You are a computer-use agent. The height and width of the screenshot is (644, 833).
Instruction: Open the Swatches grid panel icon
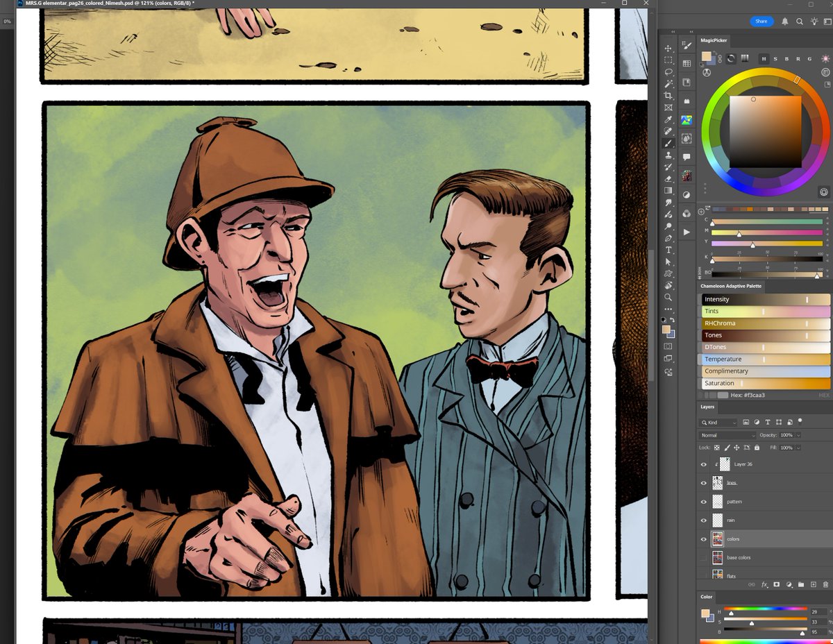[x=687, y=63]
